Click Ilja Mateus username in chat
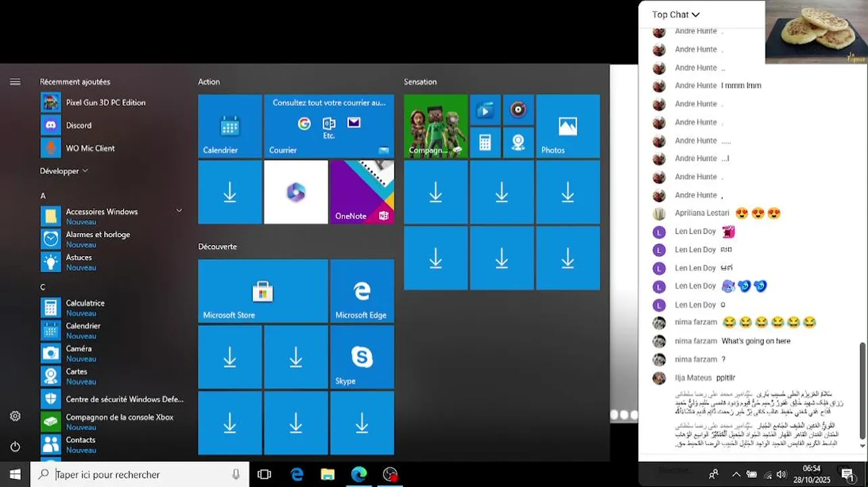The image size is (868, 487). click(x=693, y=378)
